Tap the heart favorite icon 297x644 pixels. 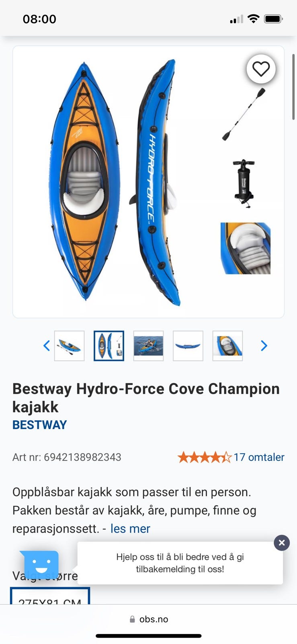click(261, 69)
